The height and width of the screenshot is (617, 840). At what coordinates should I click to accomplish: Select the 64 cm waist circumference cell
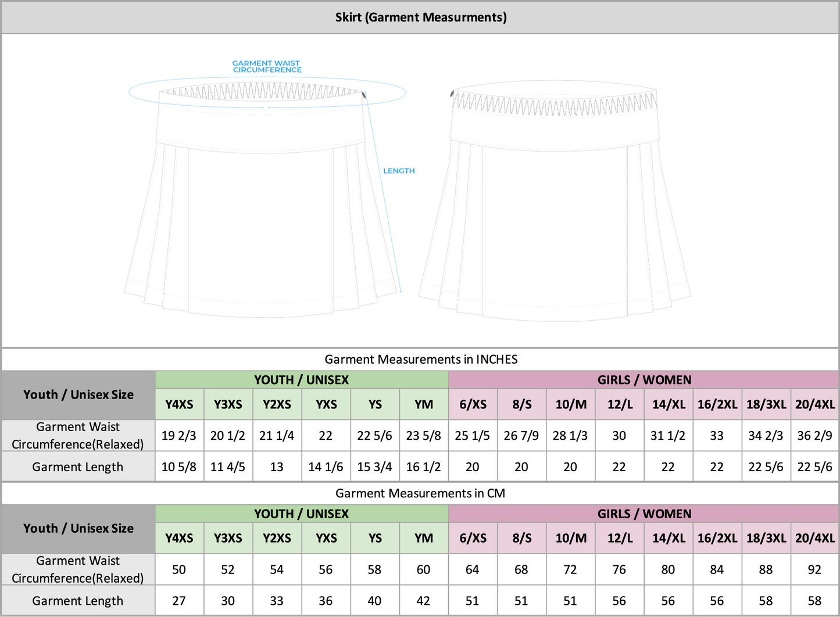(472, 569)
